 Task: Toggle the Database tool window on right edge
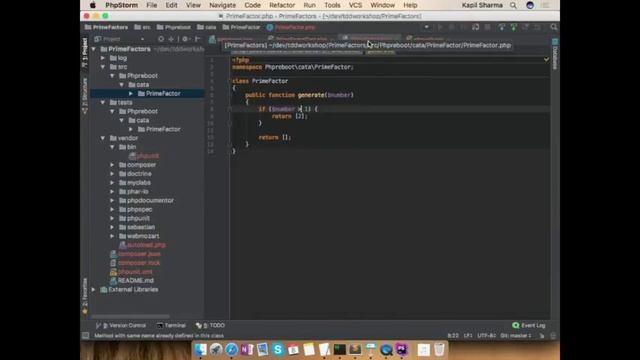pos(555,54)
